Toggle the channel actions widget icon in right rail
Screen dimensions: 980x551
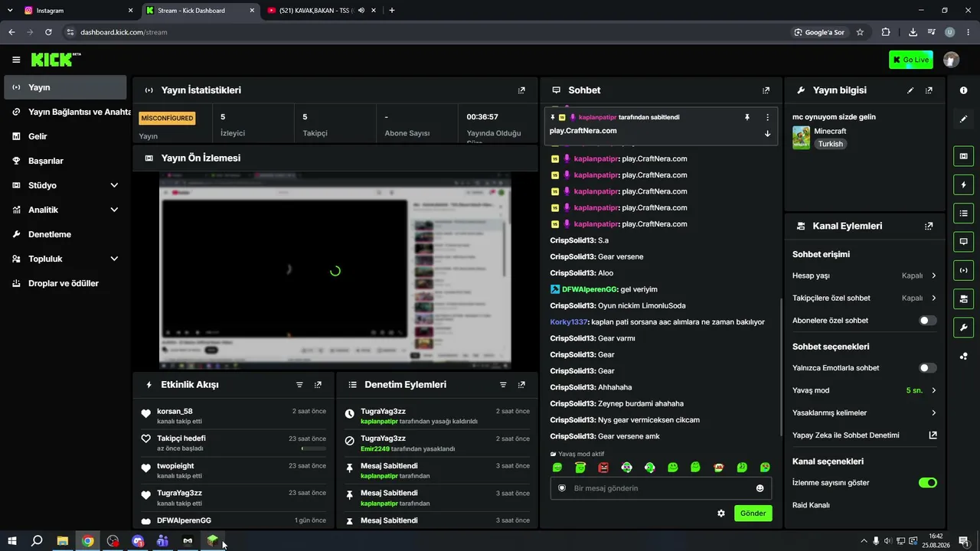[963, 298]
